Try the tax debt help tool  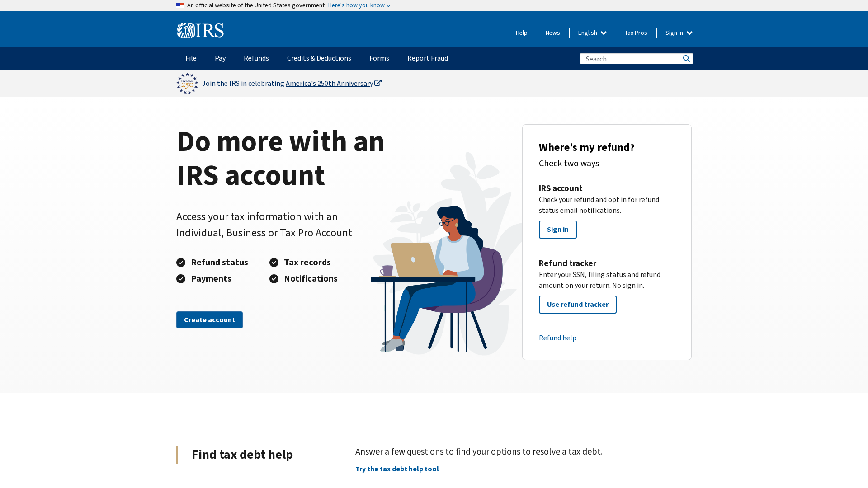click(x=397, y=469)
